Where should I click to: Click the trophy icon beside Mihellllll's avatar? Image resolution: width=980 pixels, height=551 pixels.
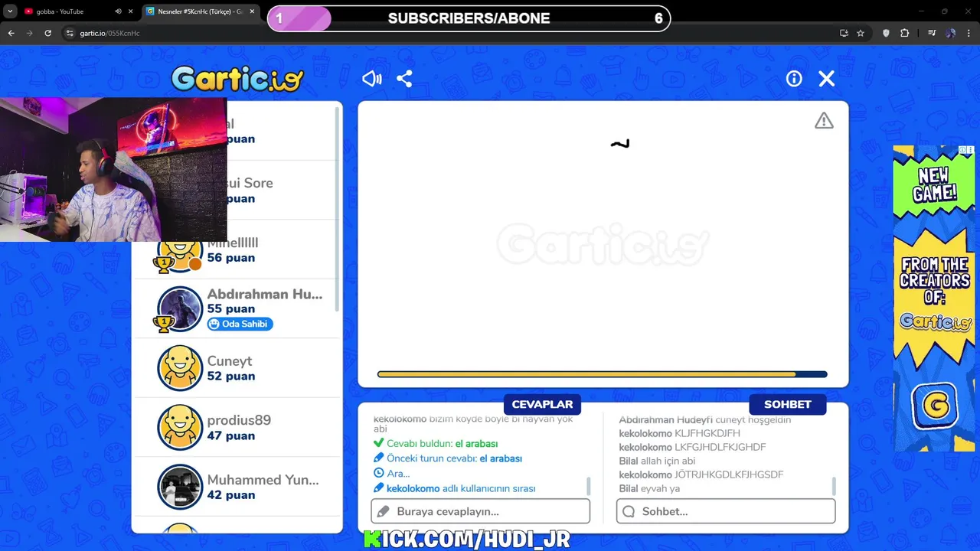pos(162,264)
